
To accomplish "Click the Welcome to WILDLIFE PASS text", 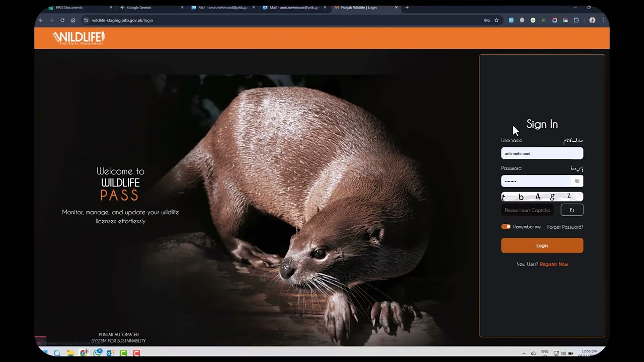I will pyautogui.click(x=120, y=184).
